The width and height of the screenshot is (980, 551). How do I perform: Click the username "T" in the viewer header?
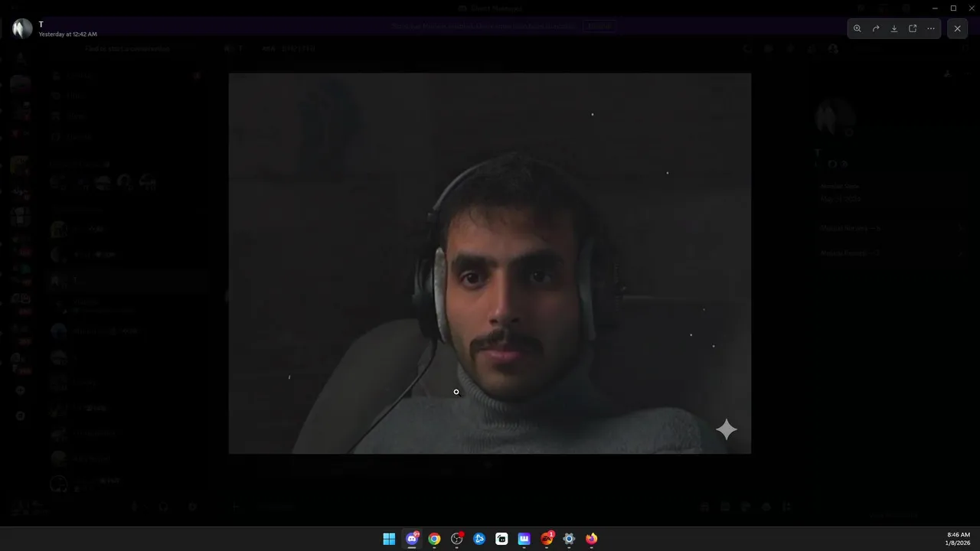click(x=41, y=24)
